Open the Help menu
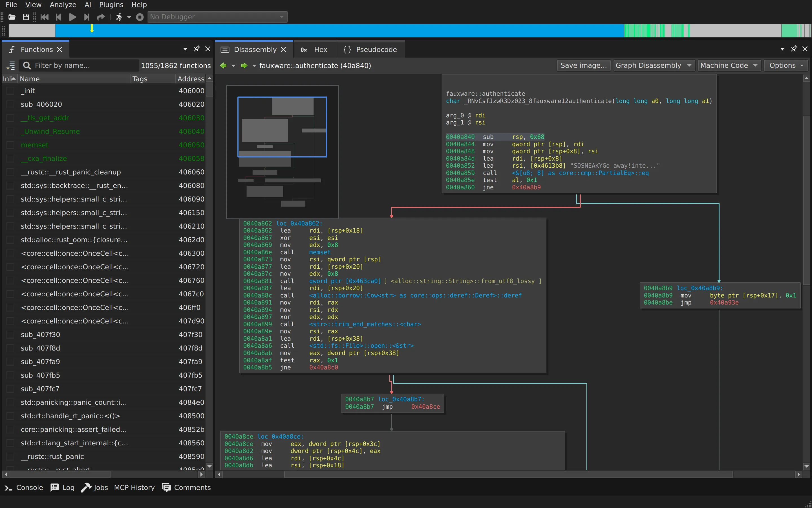Image resolution: width=812 pixels, height=508 pixels. [139, 5]
